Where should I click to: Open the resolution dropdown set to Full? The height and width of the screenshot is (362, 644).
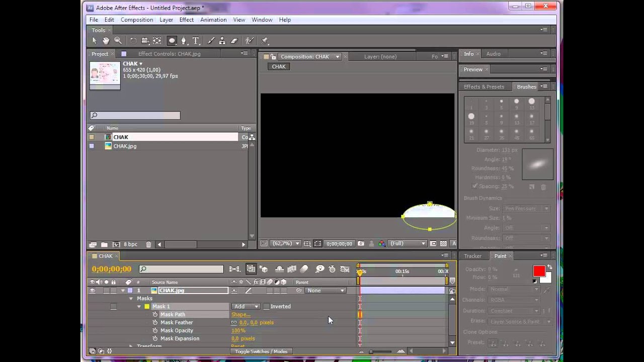pos(408,244)
